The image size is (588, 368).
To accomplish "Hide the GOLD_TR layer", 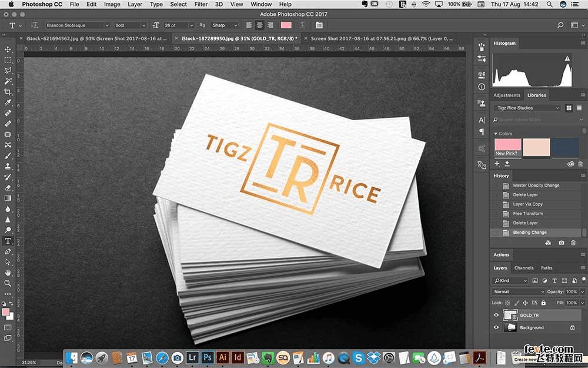I will tap(496, 315).
